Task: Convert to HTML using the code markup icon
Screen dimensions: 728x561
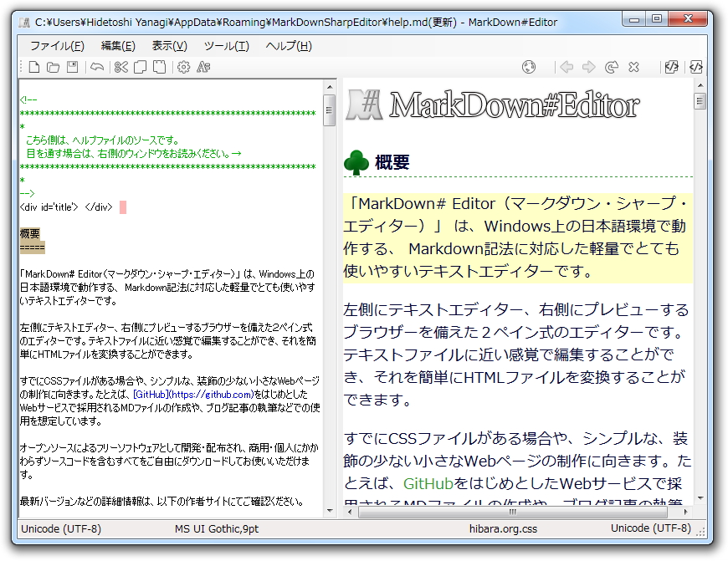Action: (x=671, y=67)
